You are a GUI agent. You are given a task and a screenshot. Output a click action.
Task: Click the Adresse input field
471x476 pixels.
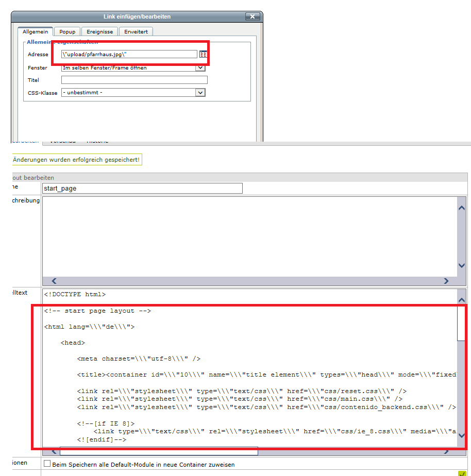[x=129, y=54]
